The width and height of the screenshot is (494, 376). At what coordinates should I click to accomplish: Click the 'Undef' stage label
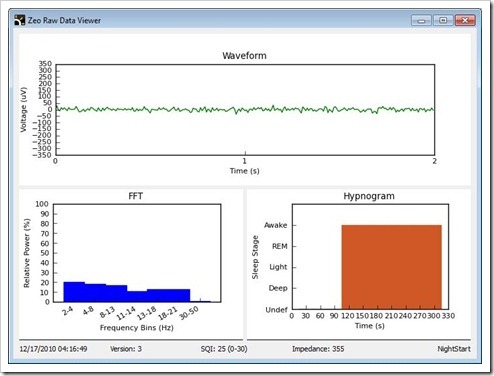click(276, 310)
